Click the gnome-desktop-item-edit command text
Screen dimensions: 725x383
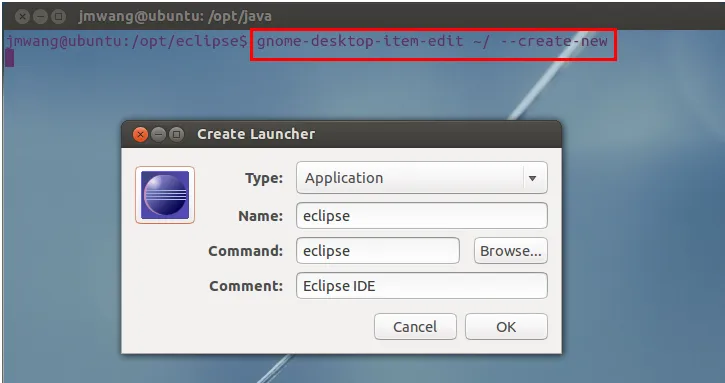click(x=432, y=41)
